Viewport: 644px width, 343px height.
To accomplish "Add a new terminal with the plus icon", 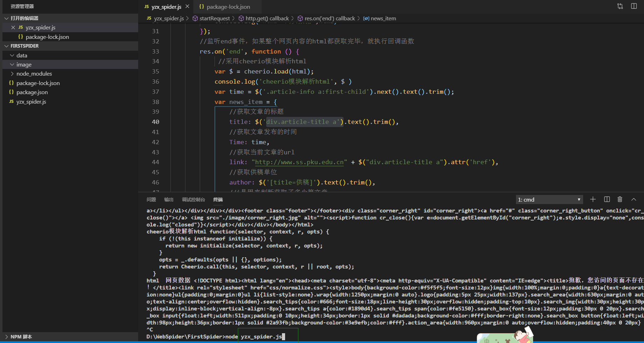I will 593,199.
